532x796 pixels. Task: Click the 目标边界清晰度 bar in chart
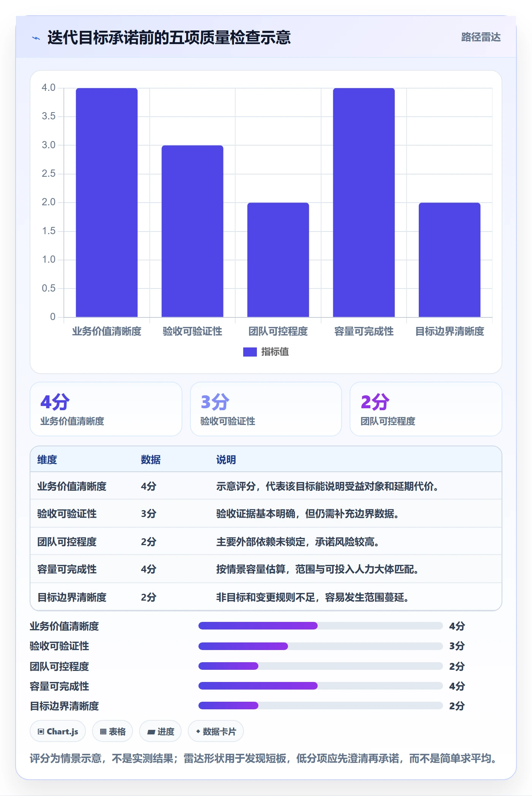tap(450, 260)
